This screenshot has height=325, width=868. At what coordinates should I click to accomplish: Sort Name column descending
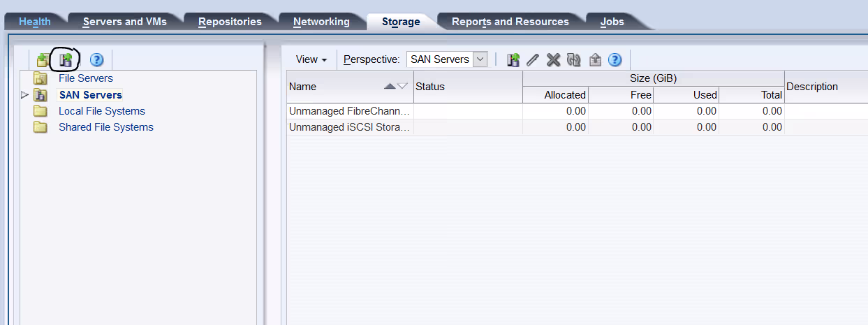click(x=402, y=87)
